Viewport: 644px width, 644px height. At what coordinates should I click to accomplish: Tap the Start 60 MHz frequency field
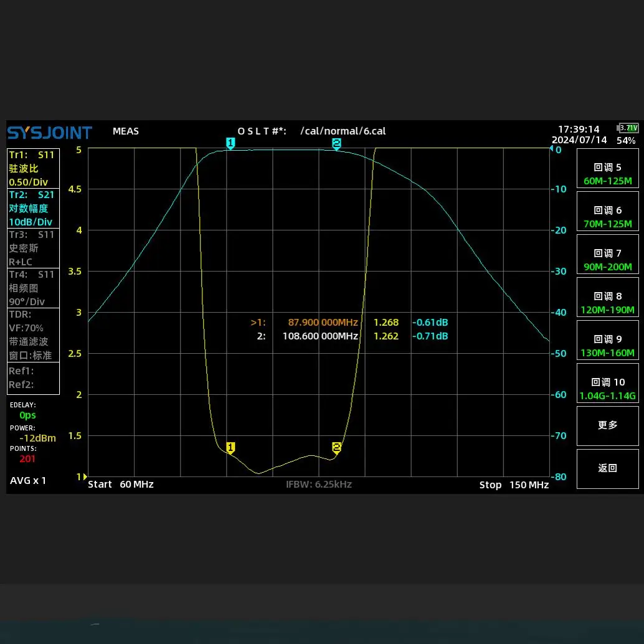[121, 485]
